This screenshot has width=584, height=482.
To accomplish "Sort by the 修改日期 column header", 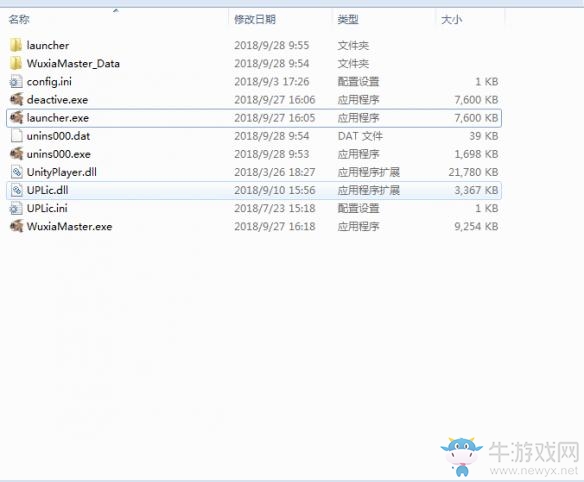I will tap(255, 19).
